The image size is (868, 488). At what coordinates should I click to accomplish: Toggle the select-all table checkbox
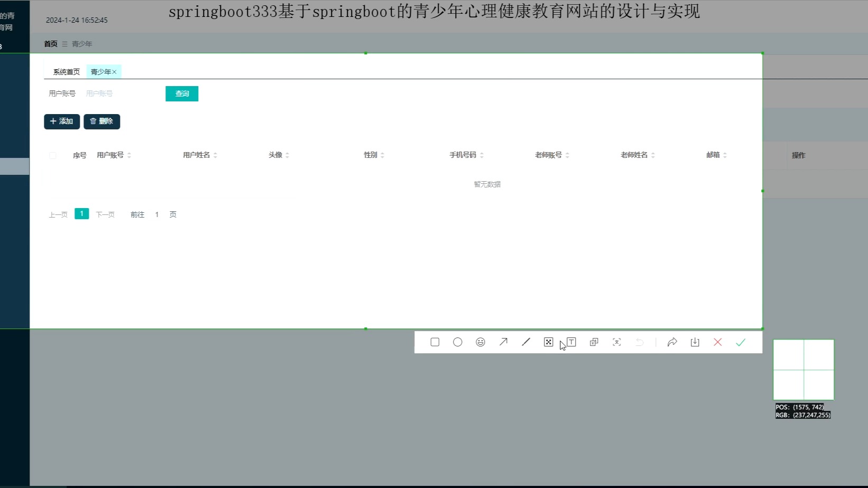pyautogui.click(x=53, y=155)
